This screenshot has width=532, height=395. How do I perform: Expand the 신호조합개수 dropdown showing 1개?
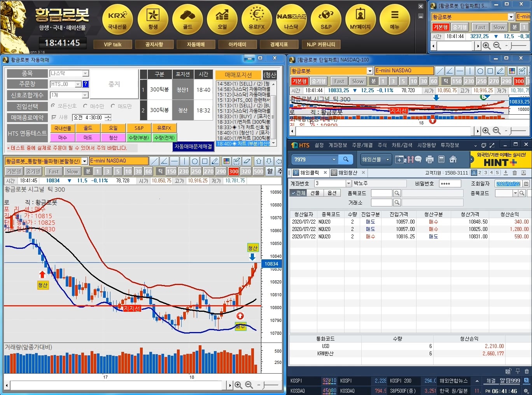point(86,95)
